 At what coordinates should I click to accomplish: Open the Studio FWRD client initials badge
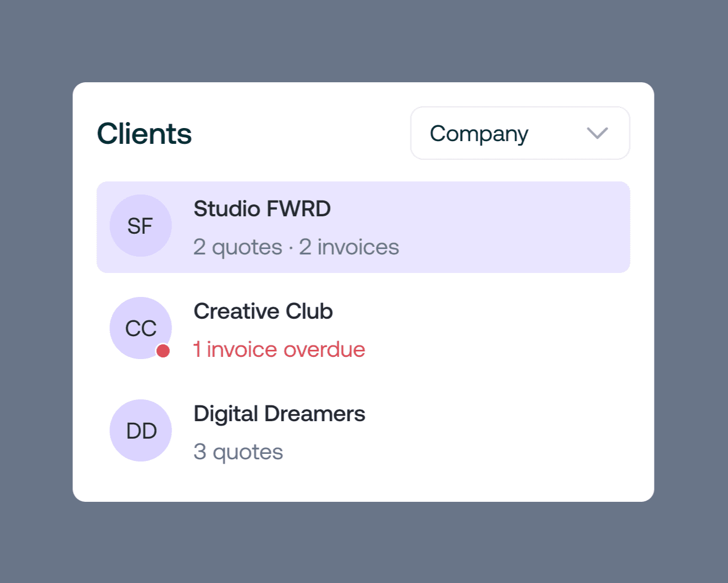[x=140, y=226]
